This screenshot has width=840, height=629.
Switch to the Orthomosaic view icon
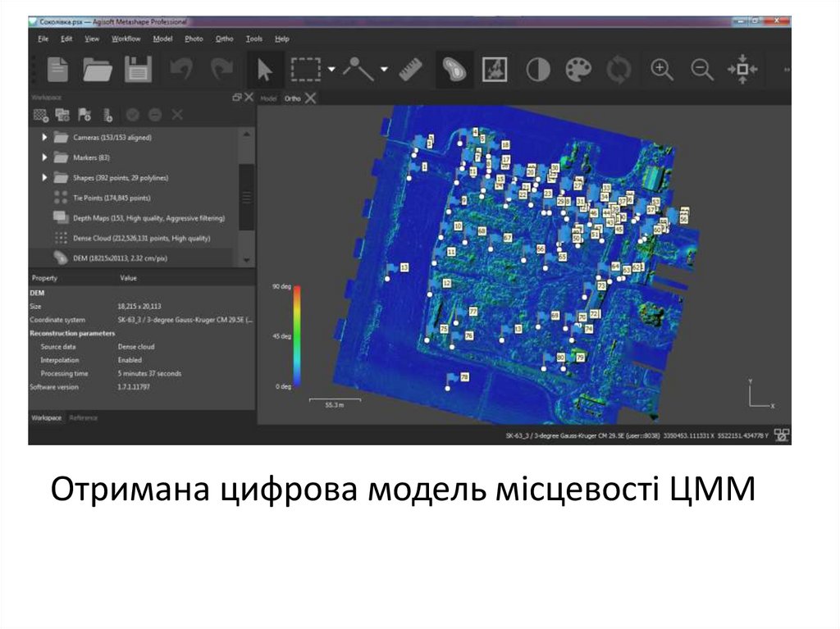click(495, 70)
